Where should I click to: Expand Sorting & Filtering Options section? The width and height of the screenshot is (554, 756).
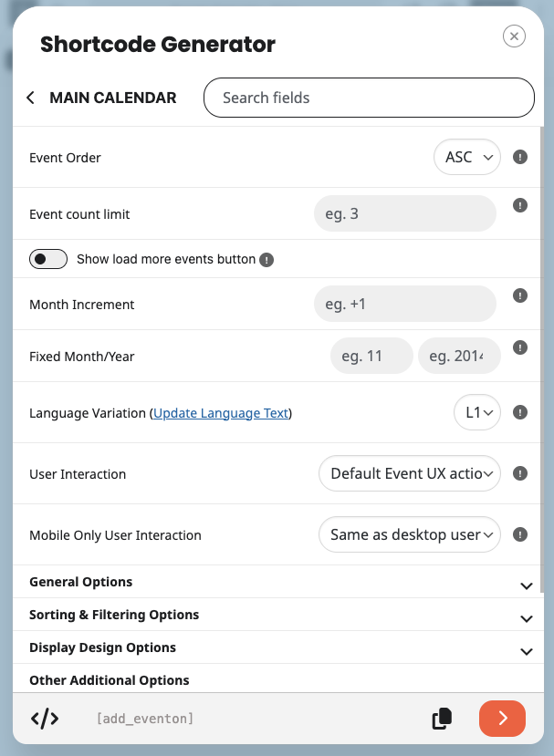526,617
